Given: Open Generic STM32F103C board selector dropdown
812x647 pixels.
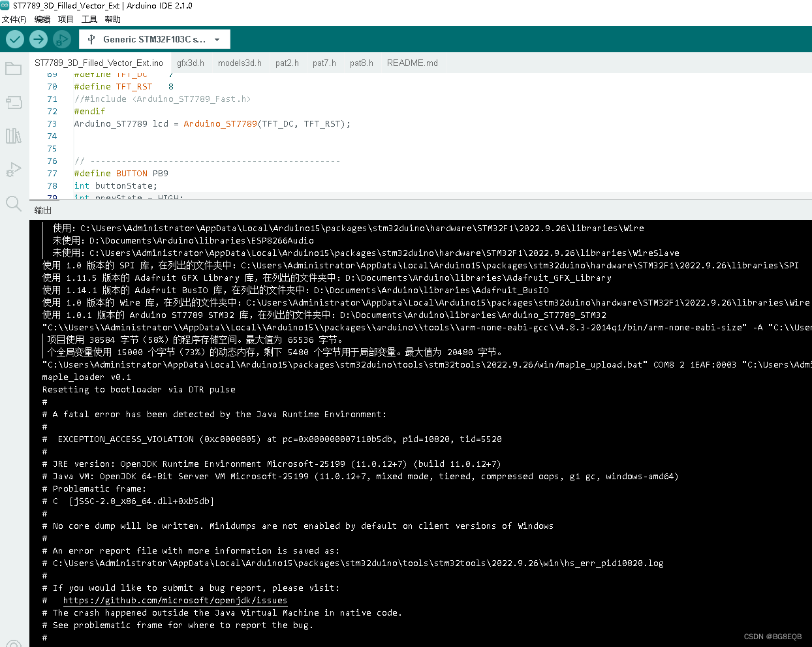Looking at the screenshot, I should [155, 39].
